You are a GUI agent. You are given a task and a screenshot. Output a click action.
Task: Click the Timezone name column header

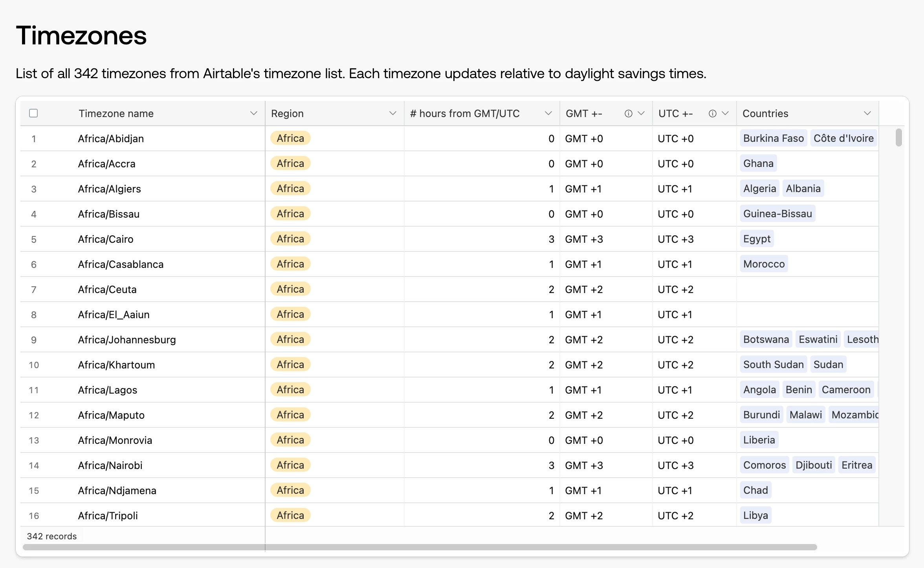[116, 114]
